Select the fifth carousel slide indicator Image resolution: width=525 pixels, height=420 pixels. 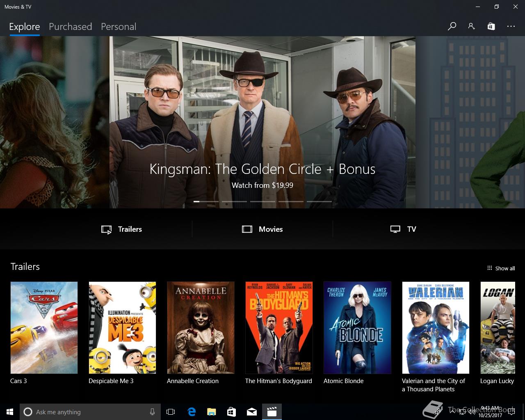[319, 201]
